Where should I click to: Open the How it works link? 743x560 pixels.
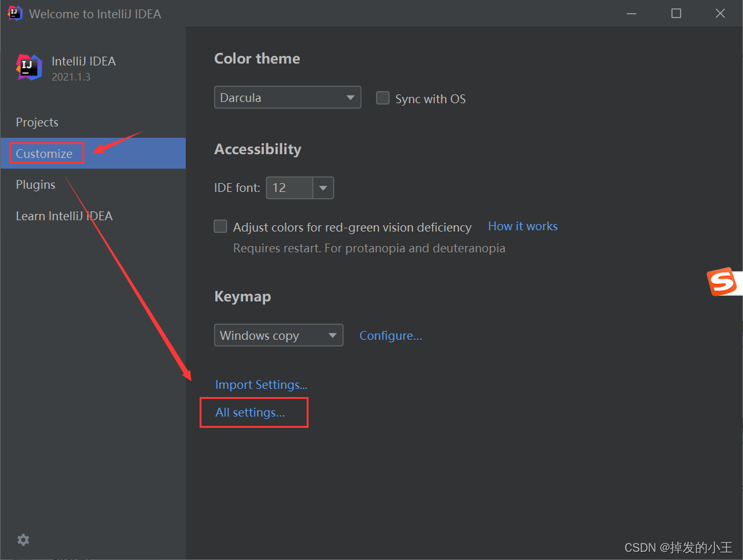523,227
